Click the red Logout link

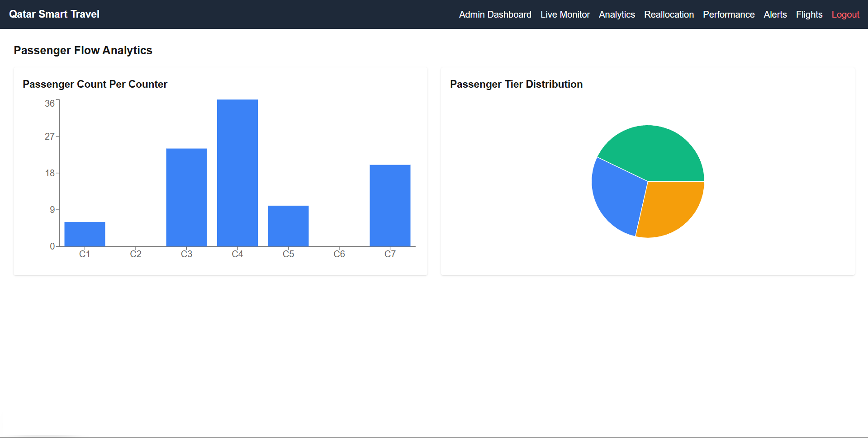click(845, 14)
